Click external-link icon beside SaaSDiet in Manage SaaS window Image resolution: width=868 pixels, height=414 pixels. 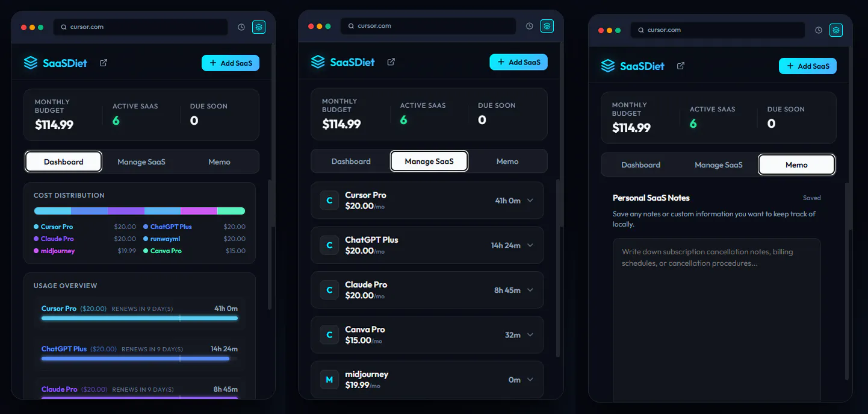coord(391,62)
